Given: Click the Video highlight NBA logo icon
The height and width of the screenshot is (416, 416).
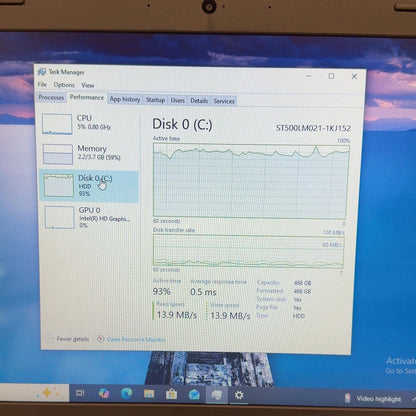Looking at the screenshot, I should [x=348, y=398].
